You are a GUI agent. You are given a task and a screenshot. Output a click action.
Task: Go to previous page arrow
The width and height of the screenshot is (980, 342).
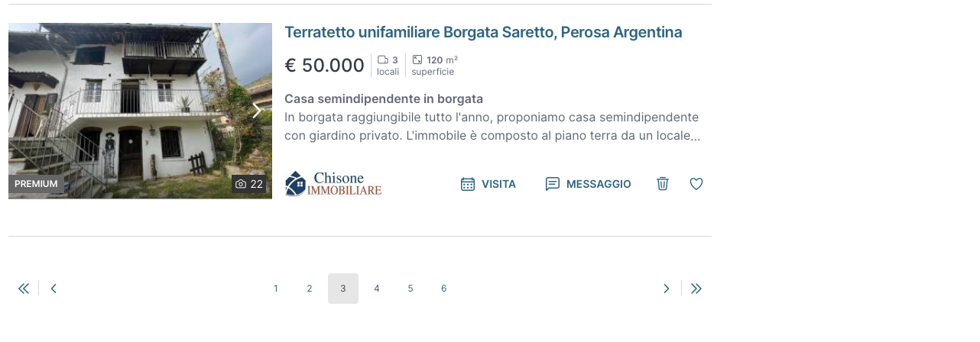(x=54, y=289)
